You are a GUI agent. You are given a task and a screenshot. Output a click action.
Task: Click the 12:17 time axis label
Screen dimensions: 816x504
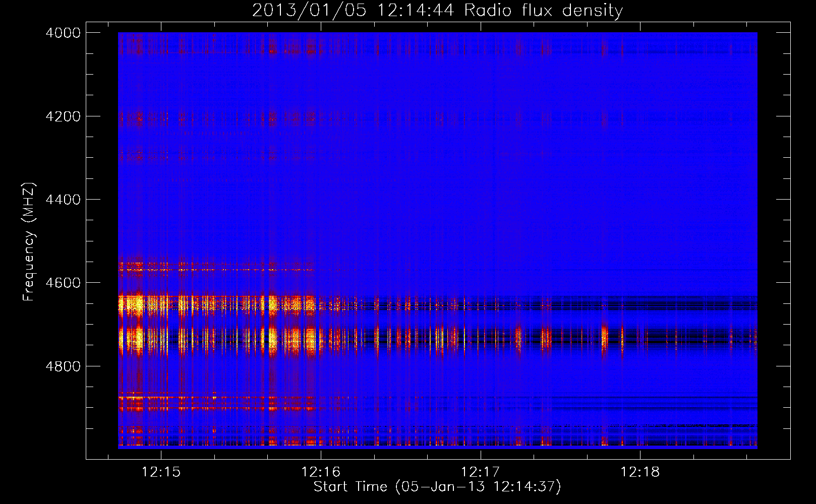[x=480, y=472]
